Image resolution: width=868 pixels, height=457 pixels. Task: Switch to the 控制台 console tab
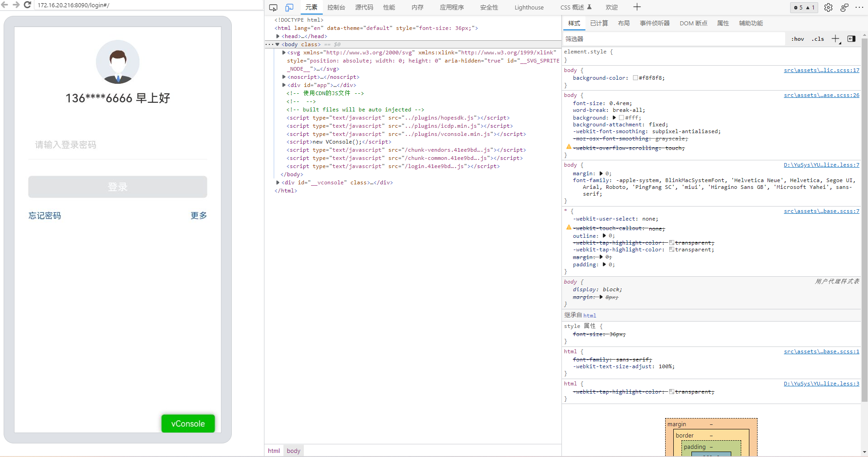336,7
